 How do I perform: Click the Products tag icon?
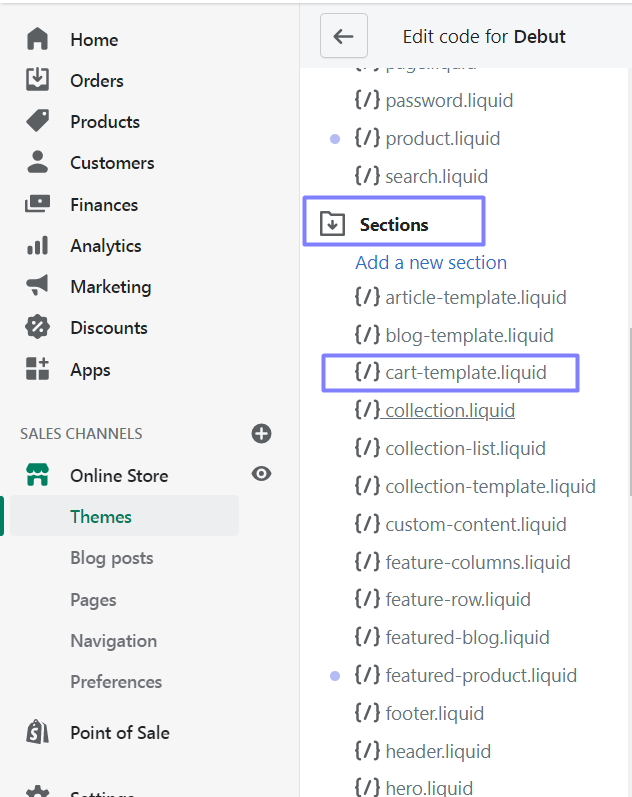37,121
